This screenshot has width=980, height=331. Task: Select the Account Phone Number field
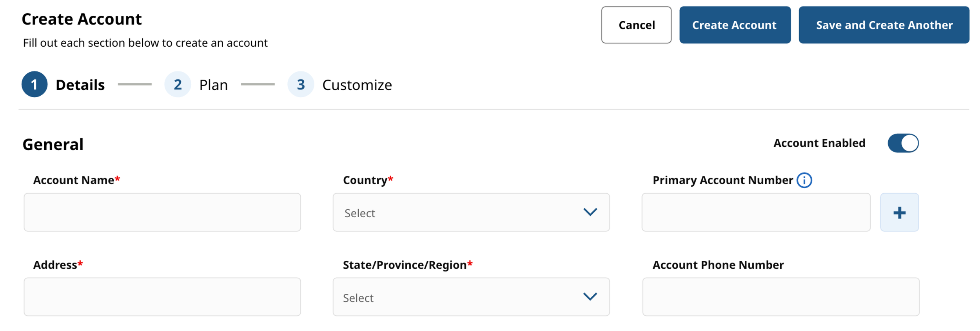coord(780,297)
